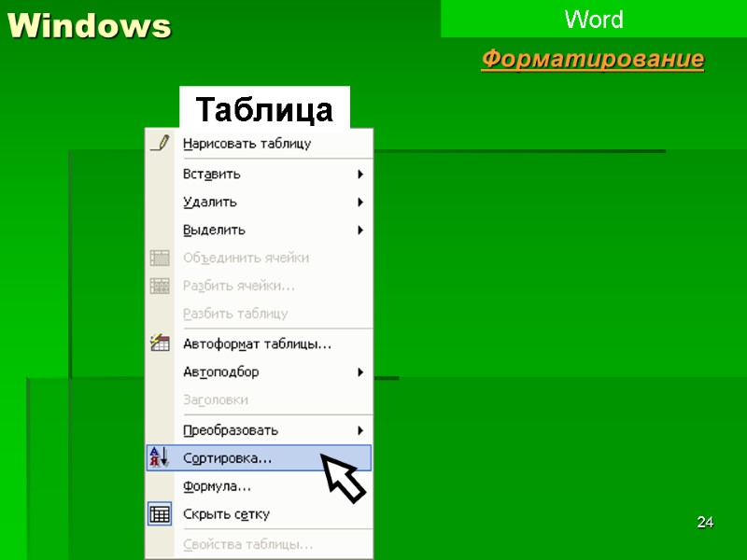
Task: Click the Объединить ячейки merge cells icon
Action: 160,258
